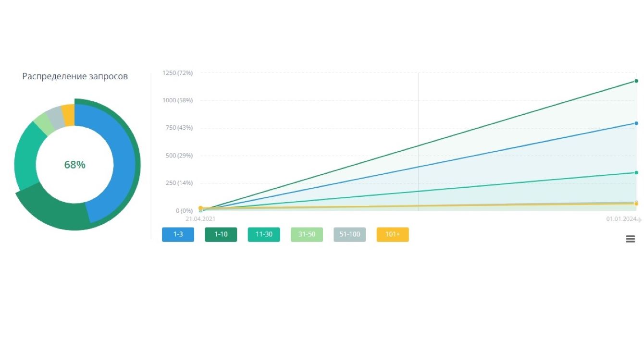Click the blue line's end data point
Image resolution: width=644 pixels, height=338 pixels.
636,123
